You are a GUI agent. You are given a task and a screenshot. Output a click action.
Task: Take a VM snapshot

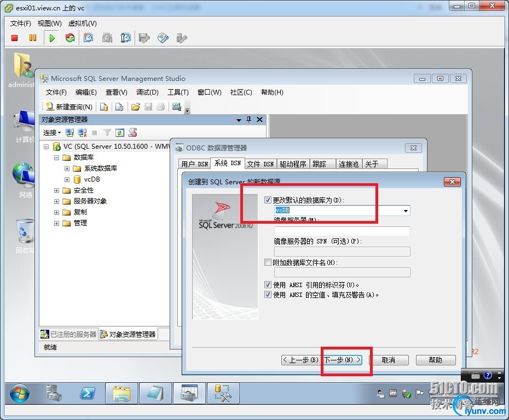pos(88,38)
